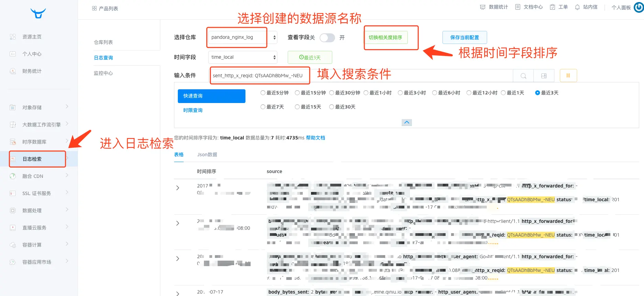Expand the second log result row
The width and height of the screenshot is (644, 296).
[177, 223]
